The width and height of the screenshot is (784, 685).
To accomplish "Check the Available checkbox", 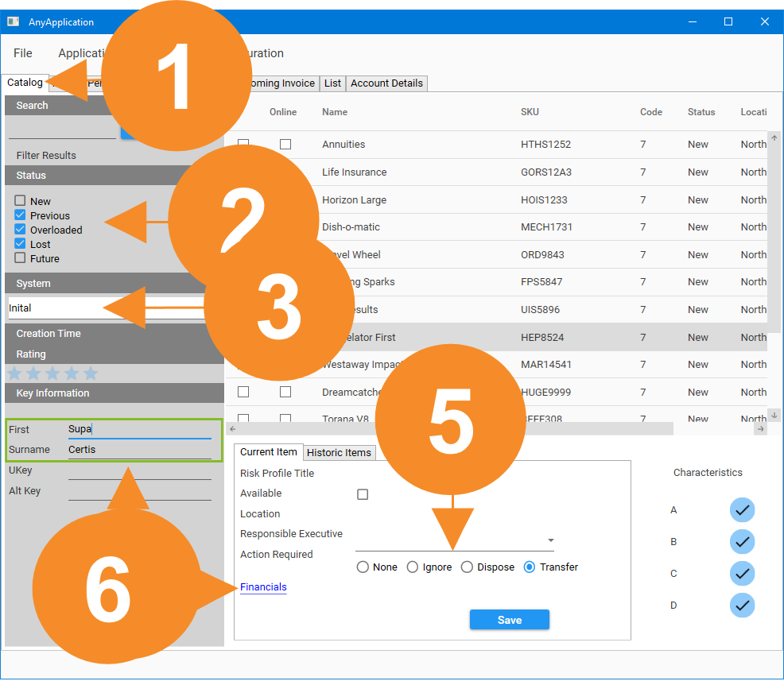I will [x=363, y=494].
